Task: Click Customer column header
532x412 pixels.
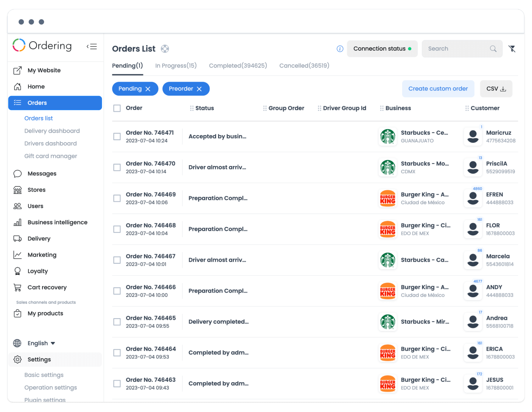Action: (485, 108)
